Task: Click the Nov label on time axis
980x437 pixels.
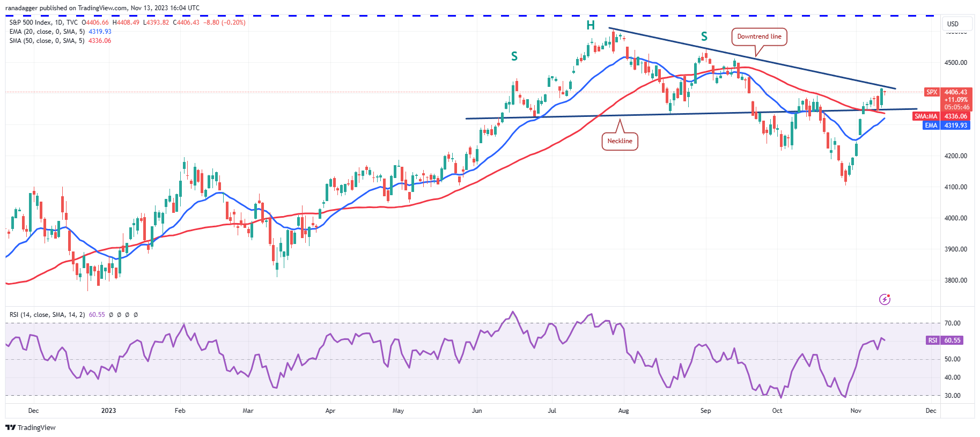Action: point(856,411)
